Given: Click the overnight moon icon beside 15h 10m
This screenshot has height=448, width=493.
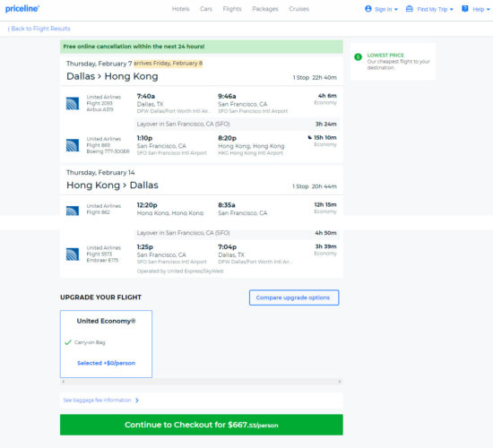Looking at the screenshot, I should 310,137.
